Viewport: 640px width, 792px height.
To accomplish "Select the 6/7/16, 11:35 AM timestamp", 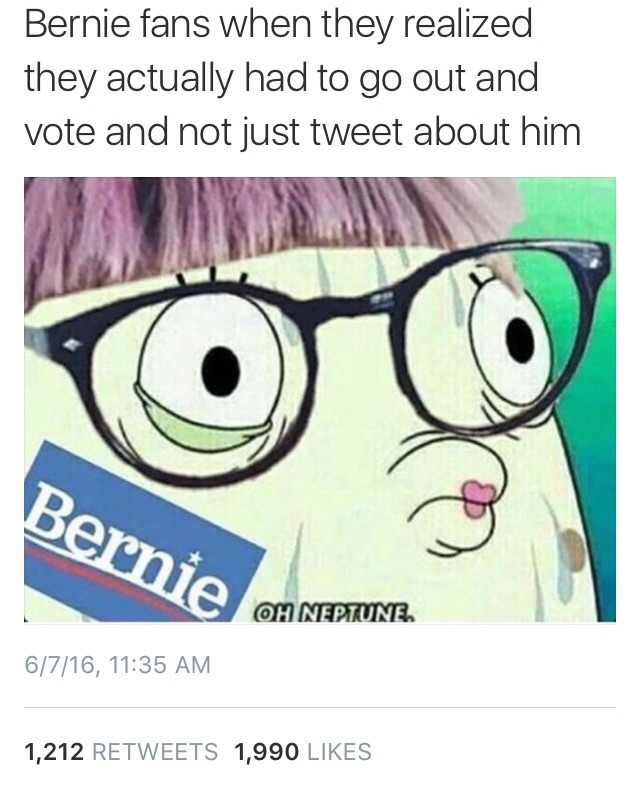I will point(117,664).
